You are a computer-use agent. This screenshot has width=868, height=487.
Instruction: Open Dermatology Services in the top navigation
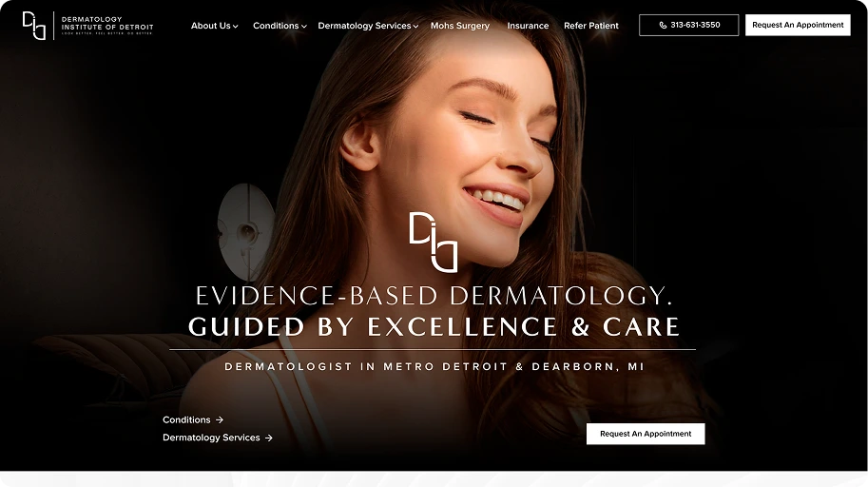coord(364,26)
